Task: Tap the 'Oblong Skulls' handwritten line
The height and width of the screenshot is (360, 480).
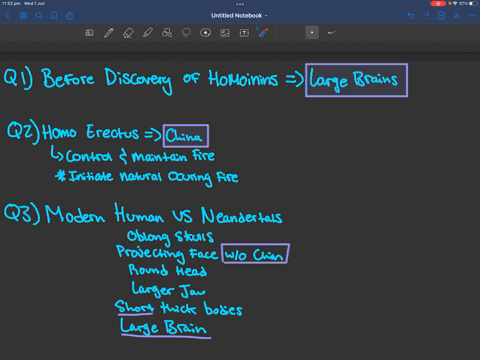Action: [170, 236]
